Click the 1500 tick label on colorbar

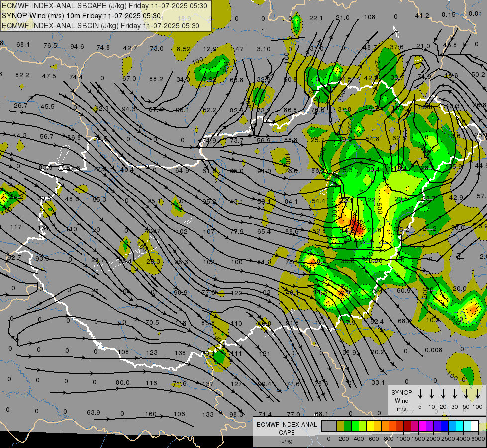[x=418, y=439]
